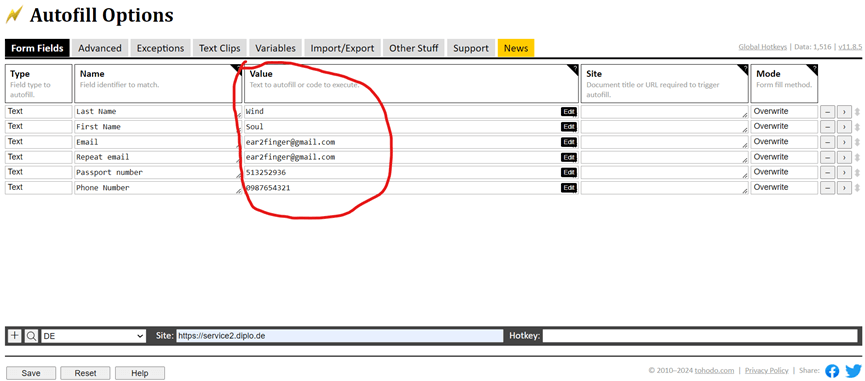Open the v11.8.5 version link

click(850, 47)
